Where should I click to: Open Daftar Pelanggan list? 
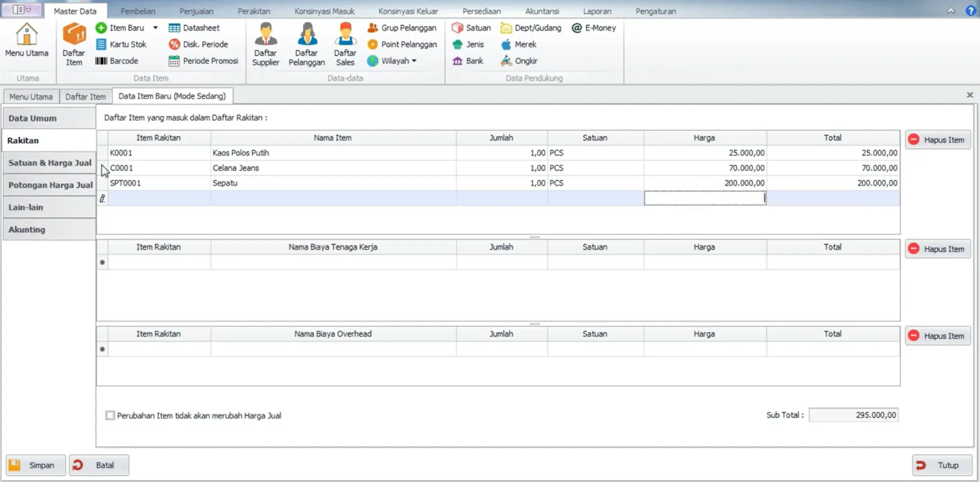pos(306,44)
